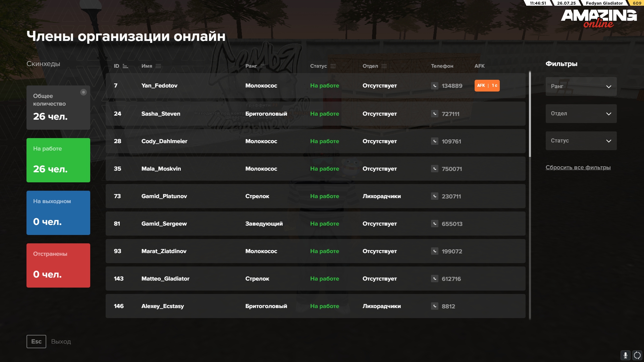644x362 pixels.
Task: Click the phone icon beside number 8812
Action: [x=435, y=306]
